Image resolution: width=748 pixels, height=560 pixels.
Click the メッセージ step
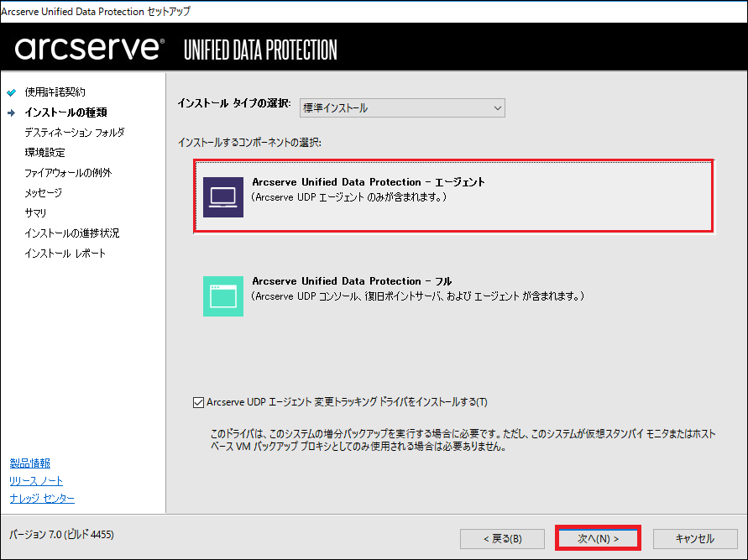[x=44, y=193]
